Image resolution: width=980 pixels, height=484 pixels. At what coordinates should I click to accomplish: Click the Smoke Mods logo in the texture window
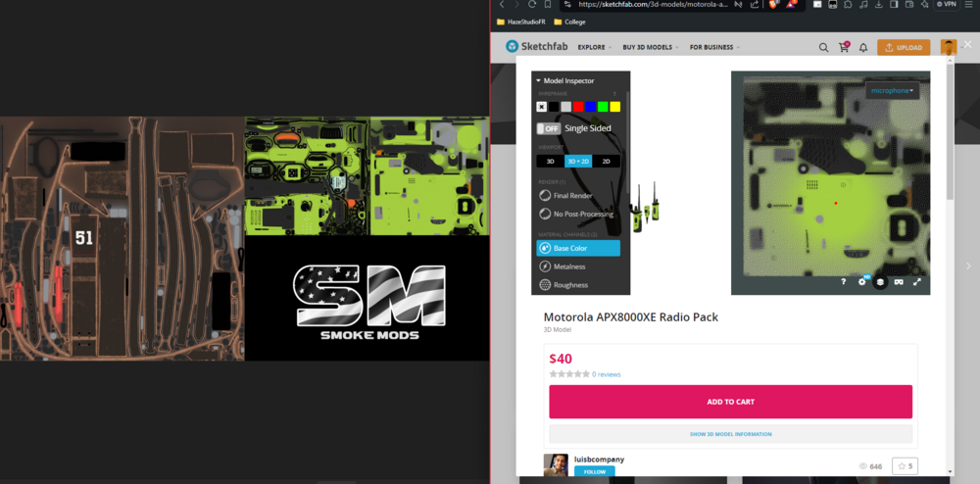[x=369, y=302]
